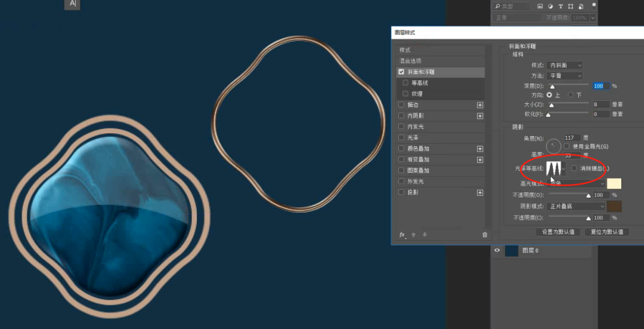The width and height of the screenshot is (644, 329).
Task: Click the 设置为默认值 button
Action: point(558,232)
